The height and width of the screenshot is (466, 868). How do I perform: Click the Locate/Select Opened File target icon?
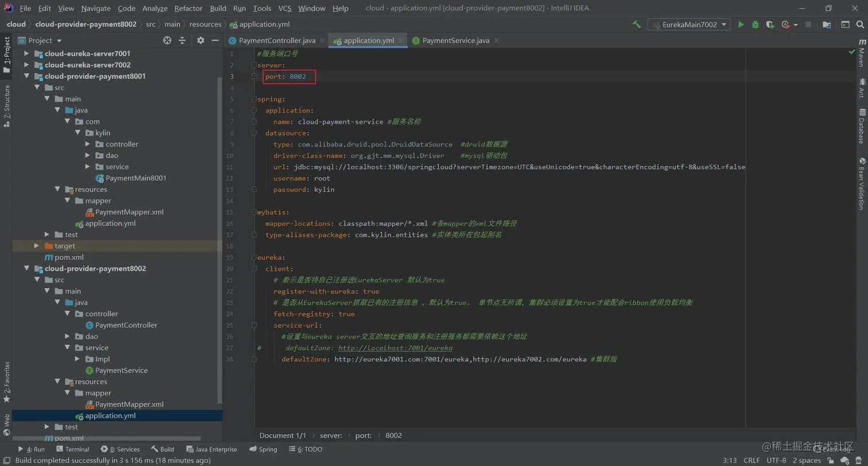pos(167,40)
